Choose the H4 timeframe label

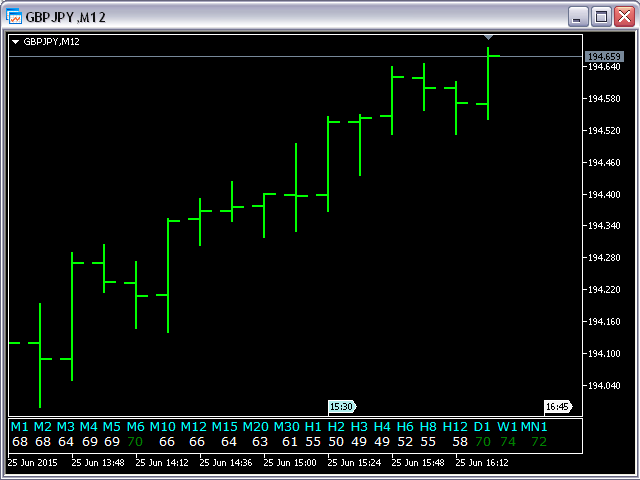(382, 427)
